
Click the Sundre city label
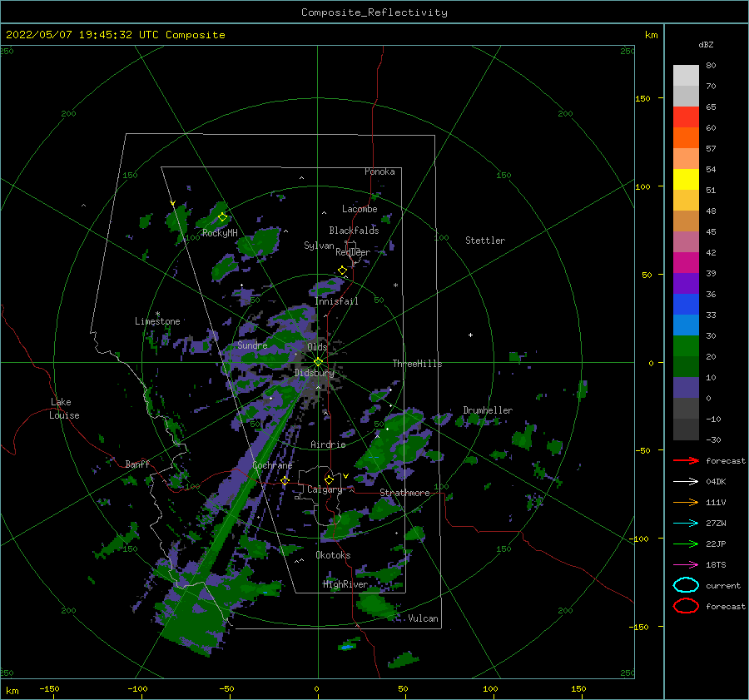pyautogui.click(x=252, y=345)
